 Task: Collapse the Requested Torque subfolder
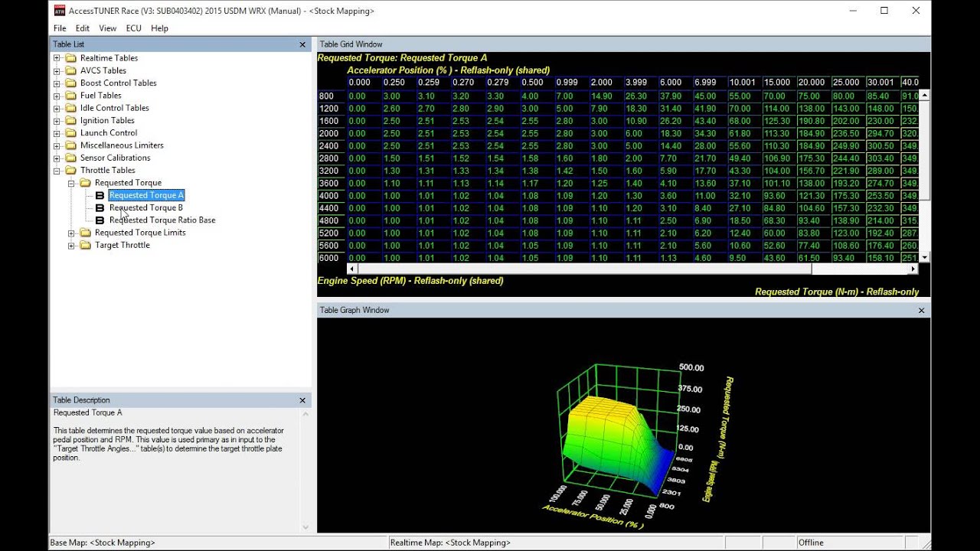71,183
